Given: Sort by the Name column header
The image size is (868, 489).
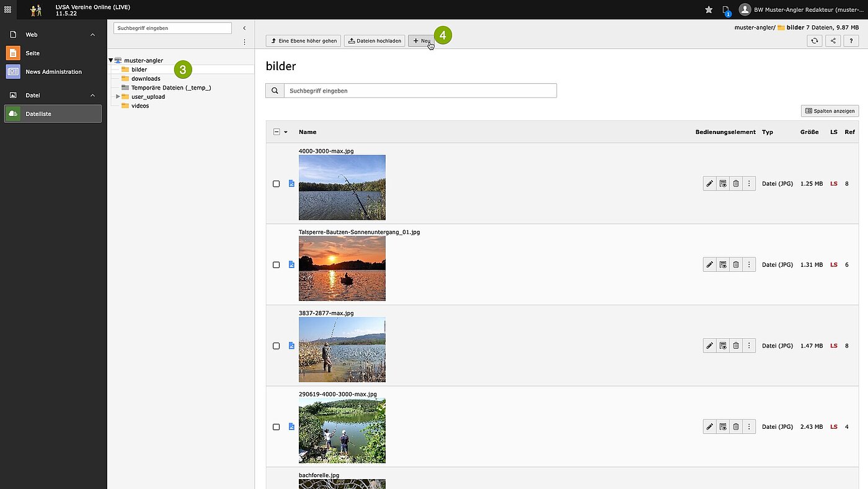Looking at the screenshot, I should coord(308,132).
